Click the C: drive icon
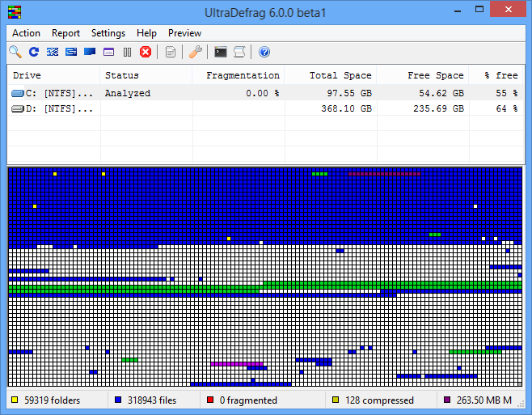This screenshot has height=415, width=532. point(18,93)
